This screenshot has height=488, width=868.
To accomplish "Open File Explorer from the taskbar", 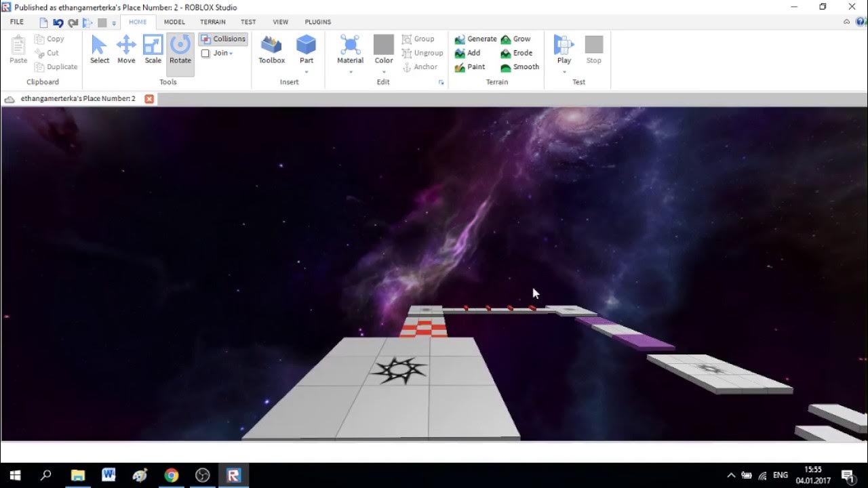I will point(77,475).
